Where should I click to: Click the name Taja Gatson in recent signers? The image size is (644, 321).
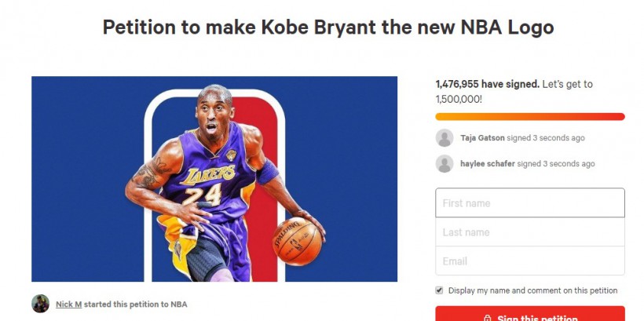(x=482, y=138)
